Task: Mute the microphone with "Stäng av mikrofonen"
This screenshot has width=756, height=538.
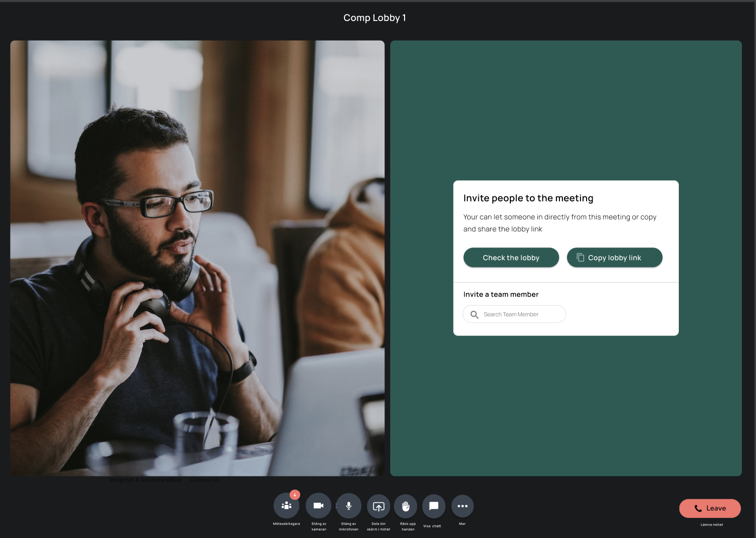Action: coord(348,506)
